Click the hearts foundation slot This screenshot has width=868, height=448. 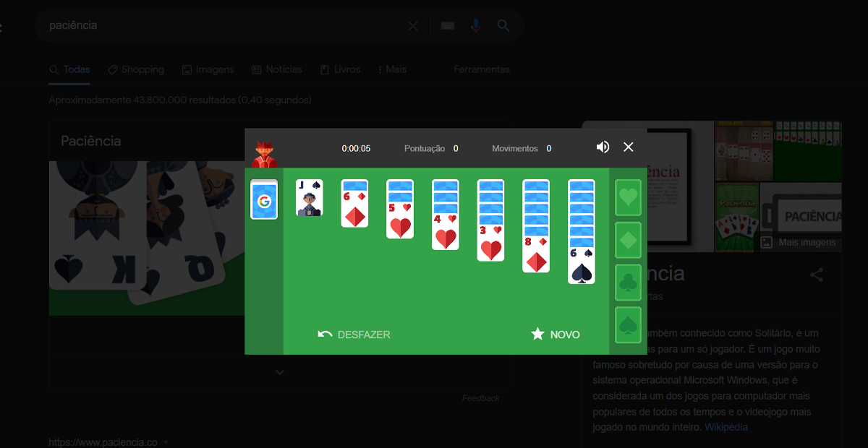pos(628,198)
